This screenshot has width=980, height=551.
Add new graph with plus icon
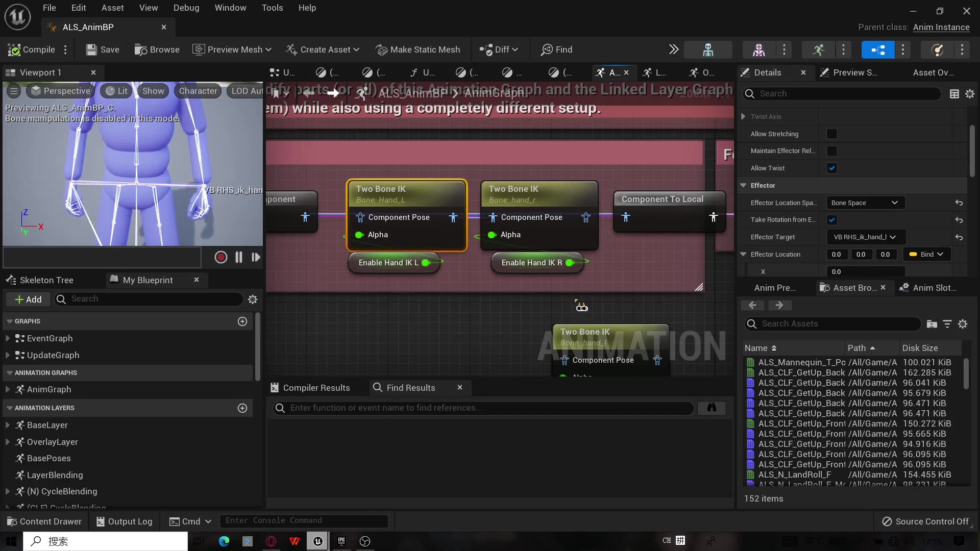click(242, 321)
